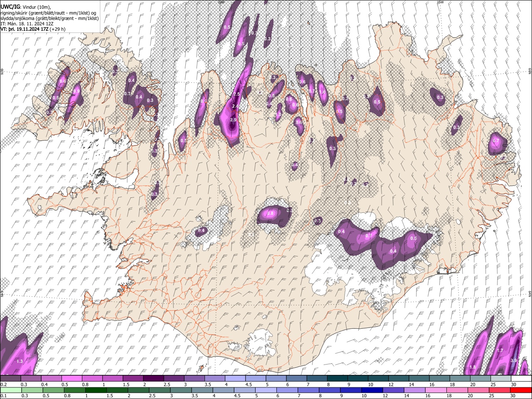Screen dimensions: 532x399
Task: Click the "1.3" value in the bottom-left corner
Action: [x=20, y=361]
